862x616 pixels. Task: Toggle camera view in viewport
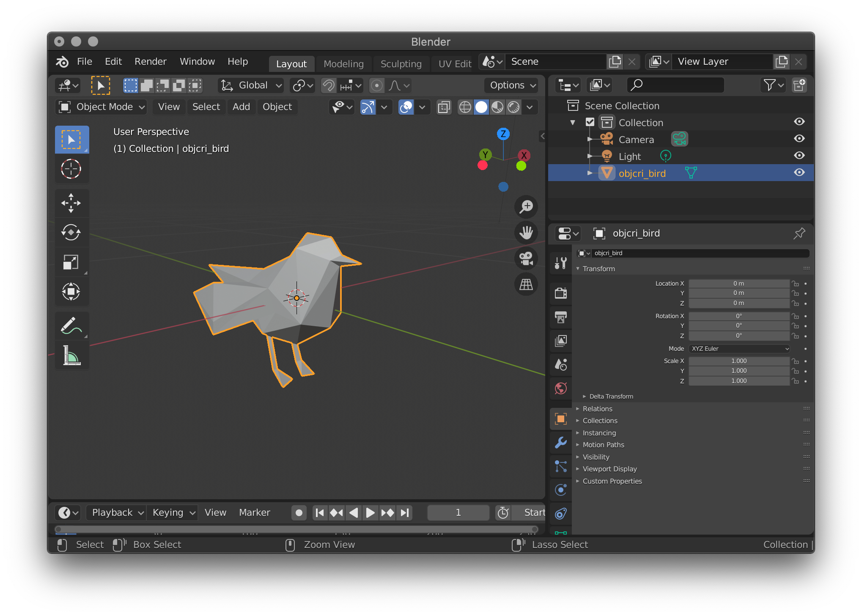click(x=526, y=258)
